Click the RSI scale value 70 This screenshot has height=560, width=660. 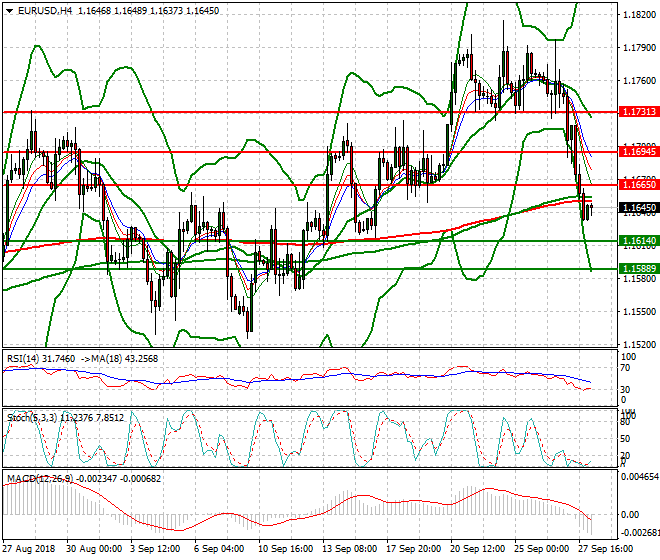625,368
